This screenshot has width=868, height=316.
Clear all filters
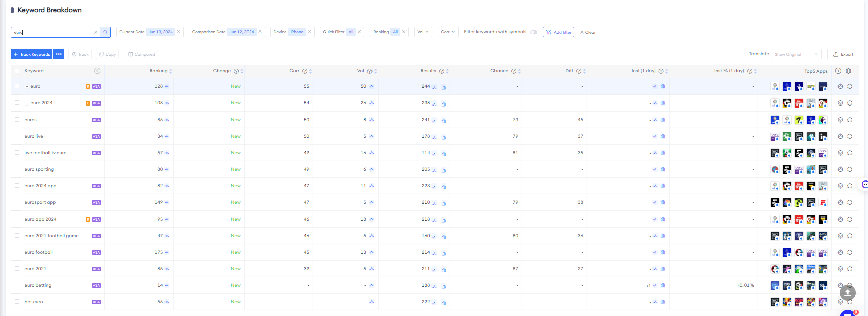pyautogui.click(x=588, y=32)
